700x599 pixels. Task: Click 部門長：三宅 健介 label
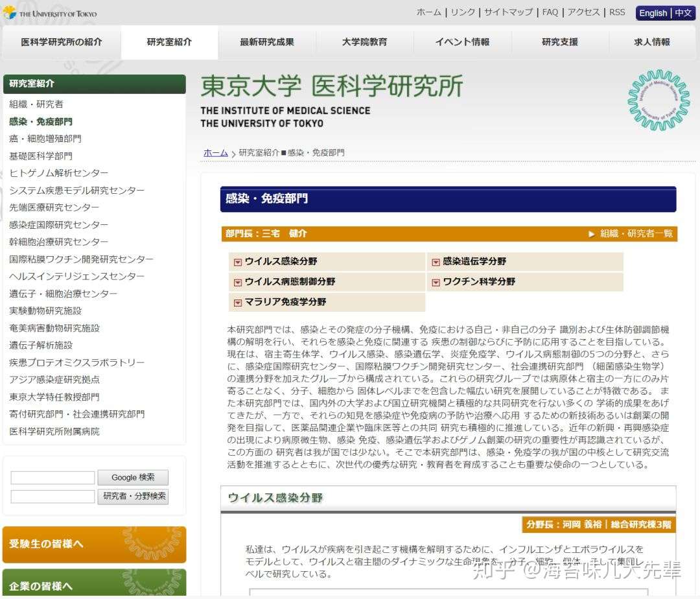(x=266, y=233)
